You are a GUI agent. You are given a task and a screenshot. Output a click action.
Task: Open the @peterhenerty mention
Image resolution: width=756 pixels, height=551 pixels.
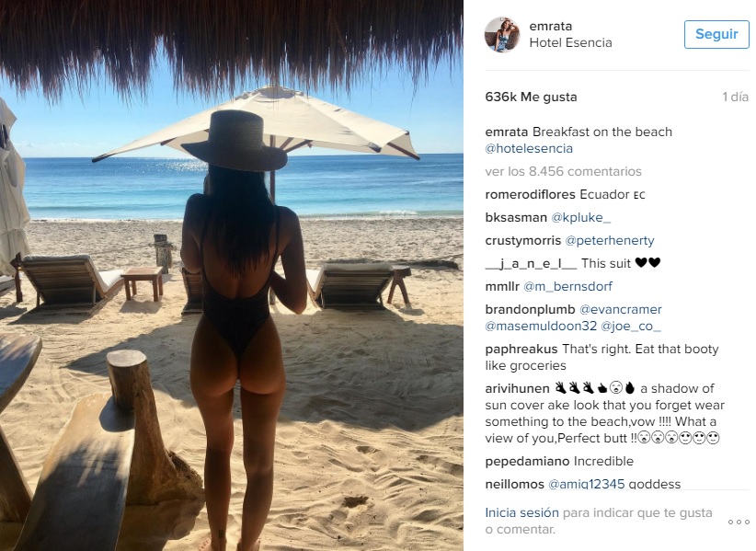tap(610, 241)
